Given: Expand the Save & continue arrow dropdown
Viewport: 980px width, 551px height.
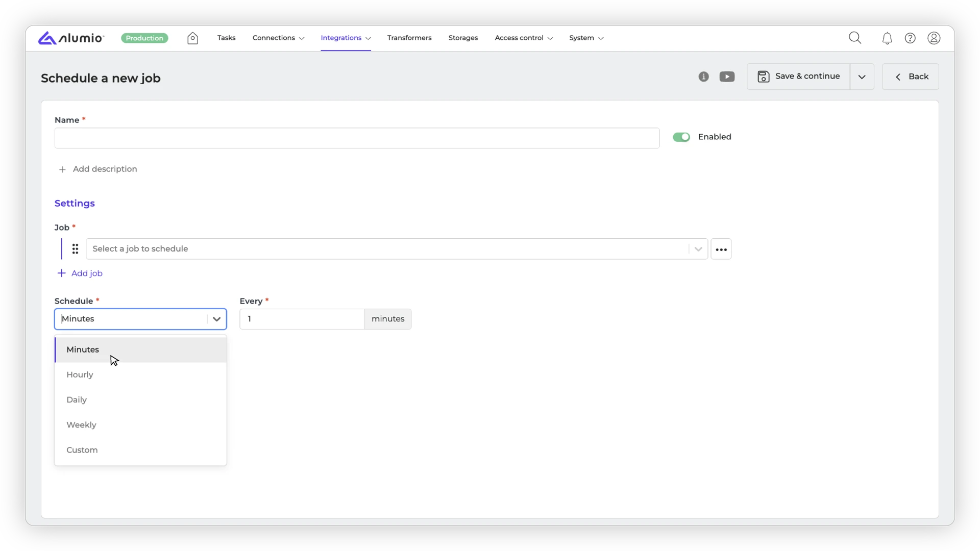Looking at the screenshot, I should click(862, 77).
